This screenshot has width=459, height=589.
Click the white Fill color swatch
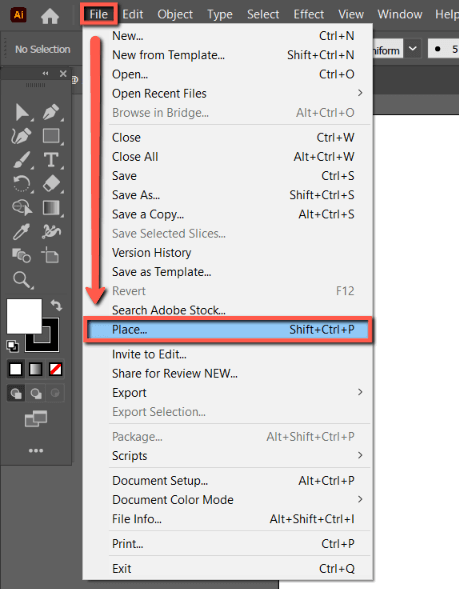point(24,316)
